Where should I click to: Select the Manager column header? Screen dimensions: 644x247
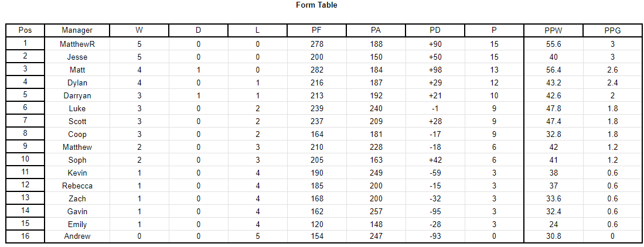pyautogui.click(x=77, y=30)
